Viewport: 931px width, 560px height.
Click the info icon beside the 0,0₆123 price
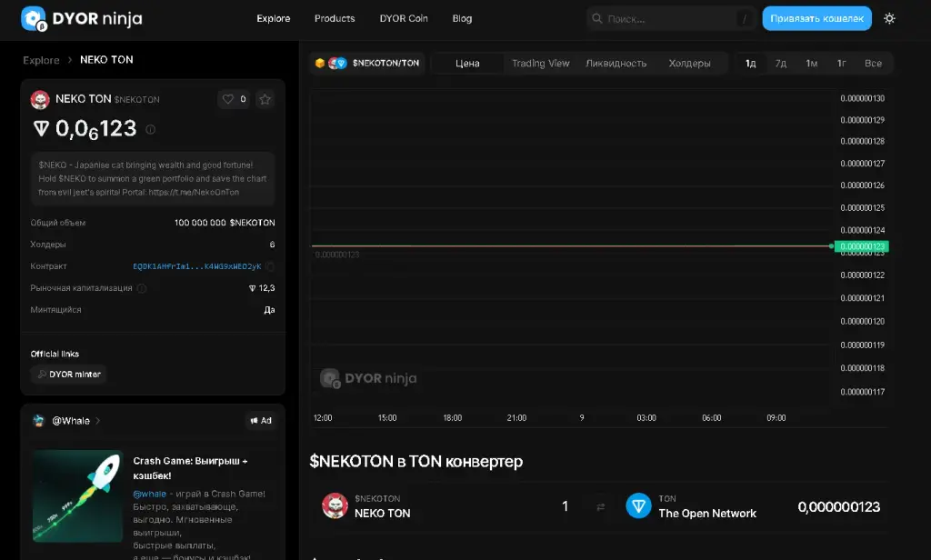point(151,129)
